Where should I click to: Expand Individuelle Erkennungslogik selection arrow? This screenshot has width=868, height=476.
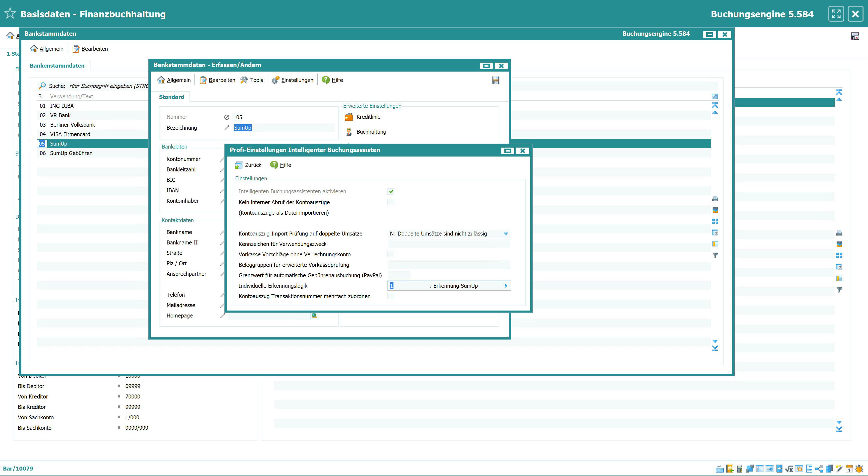506,286
